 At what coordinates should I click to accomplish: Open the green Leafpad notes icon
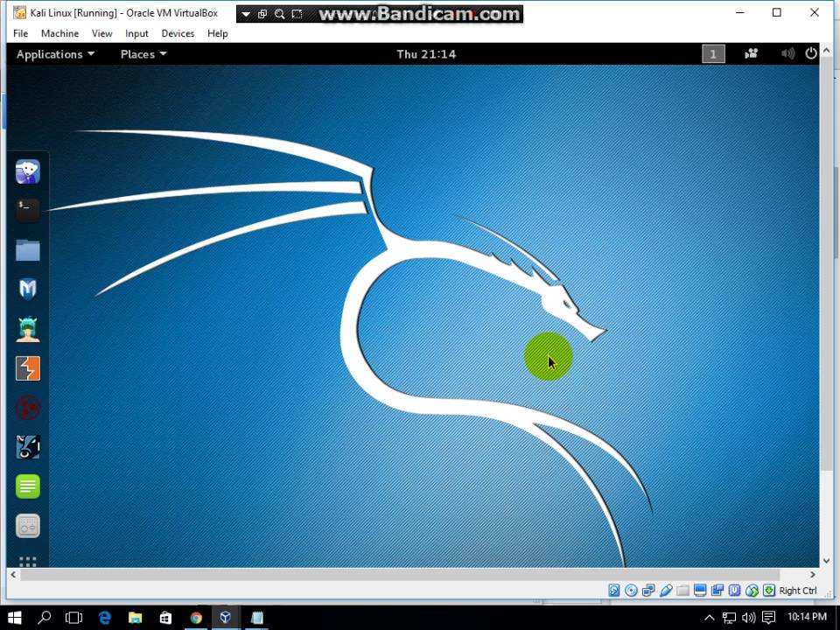point(28,486)
